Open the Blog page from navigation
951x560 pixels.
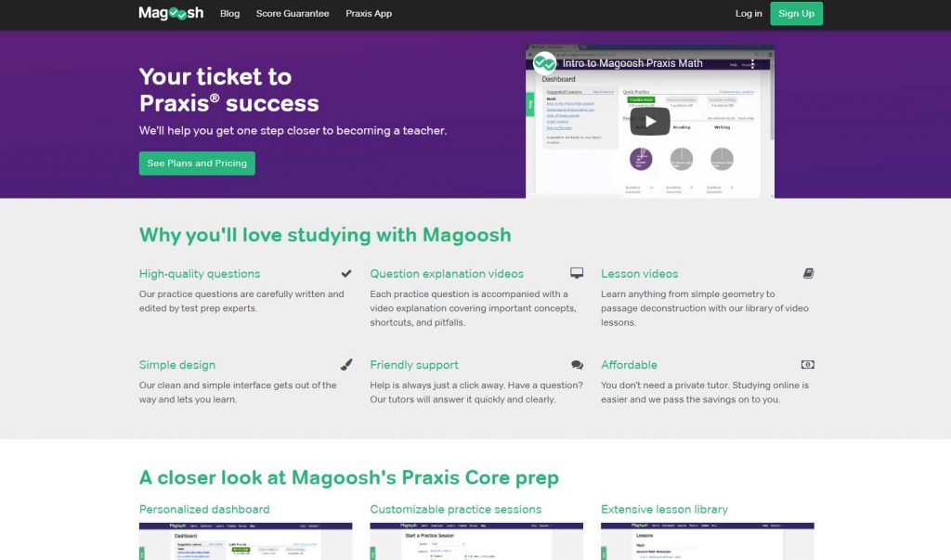tap(230, 13)
